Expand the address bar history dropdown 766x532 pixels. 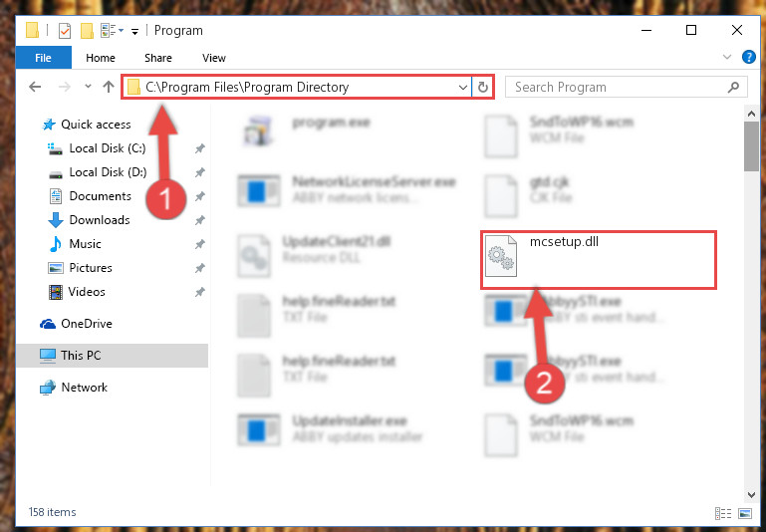[x=462, y=88]
